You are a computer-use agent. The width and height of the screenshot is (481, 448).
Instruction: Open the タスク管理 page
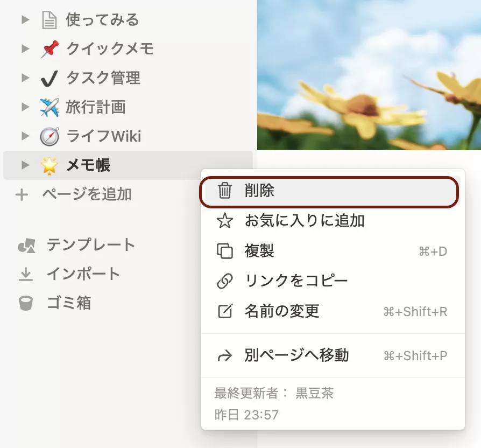coord(103,78)
